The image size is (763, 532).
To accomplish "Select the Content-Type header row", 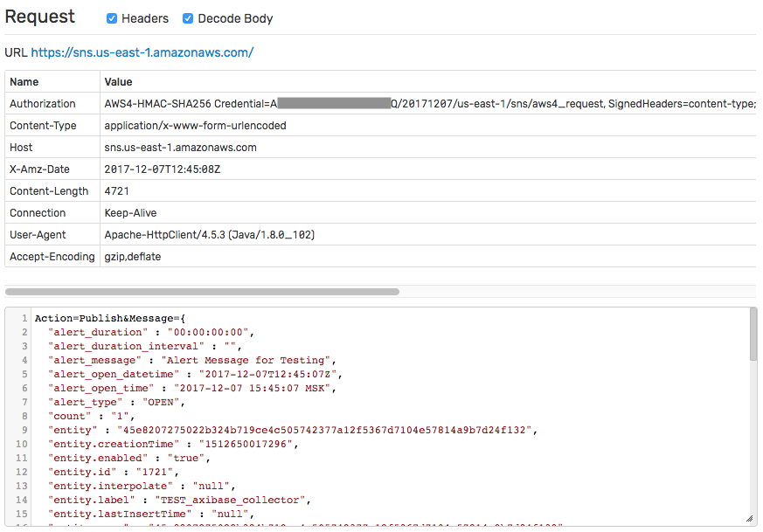I will 380,126.
